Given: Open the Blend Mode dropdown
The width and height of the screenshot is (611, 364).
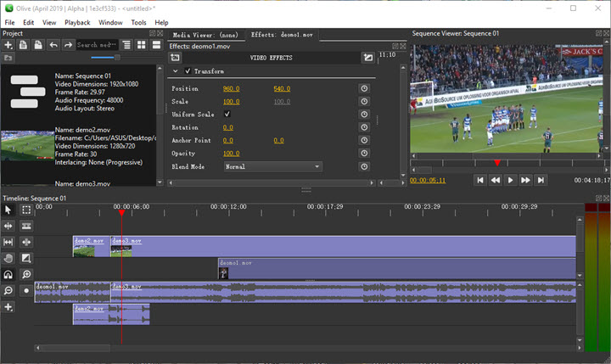Looking at the screenshot, I should [272, 167].
